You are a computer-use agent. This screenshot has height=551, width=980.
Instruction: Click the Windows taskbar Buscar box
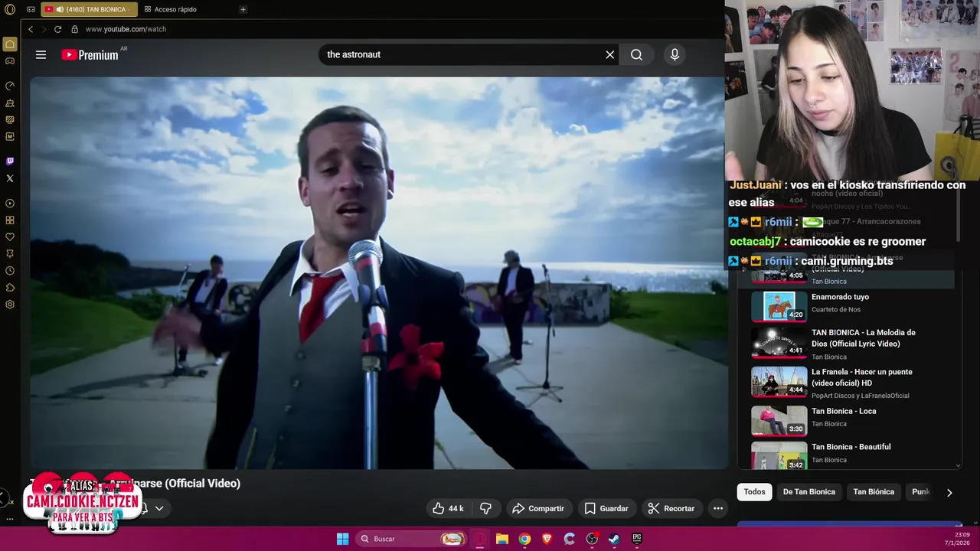(411, 539)
